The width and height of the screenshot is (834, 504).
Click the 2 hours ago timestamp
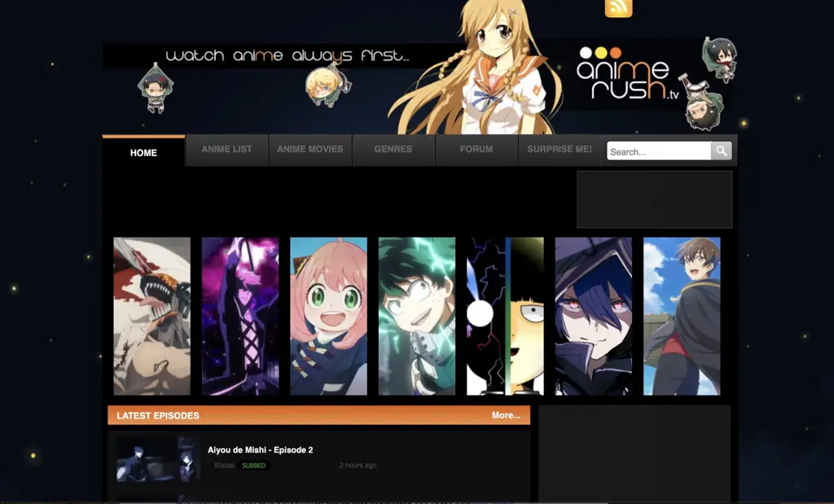[358, 465]
